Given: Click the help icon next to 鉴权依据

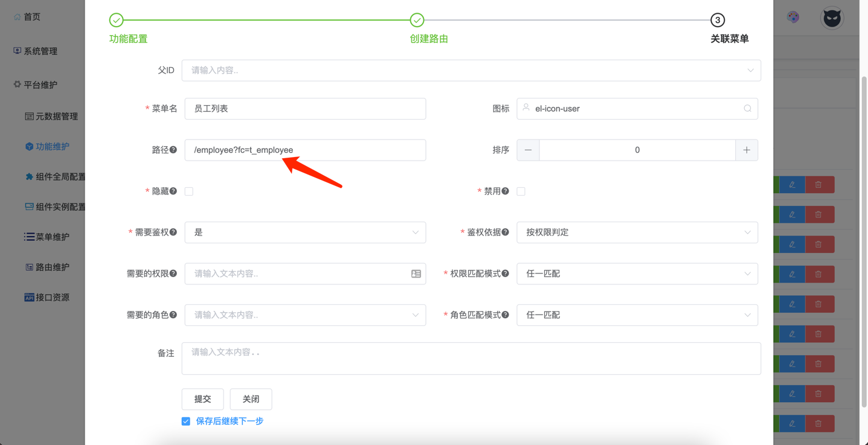Looking at the screenshot, I should [506, 232].
